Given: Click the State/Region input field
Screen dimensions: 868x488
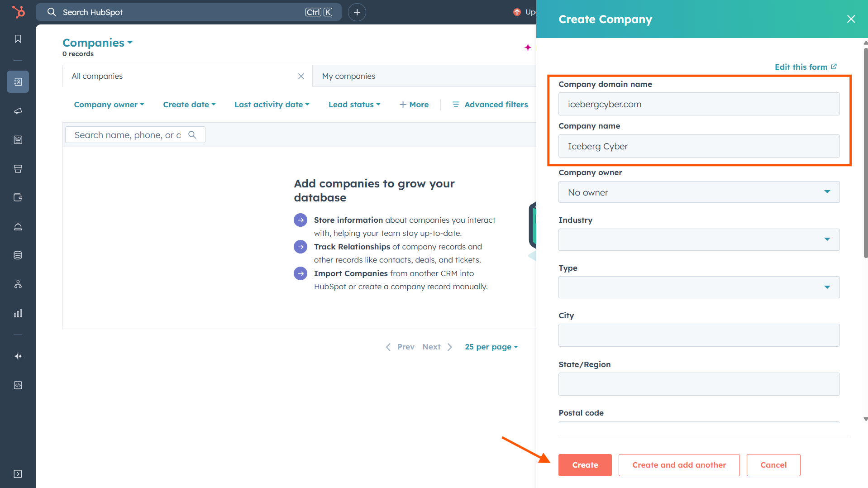Looking at the screenshot, I should pyautogui.click(x=699, y=384).
